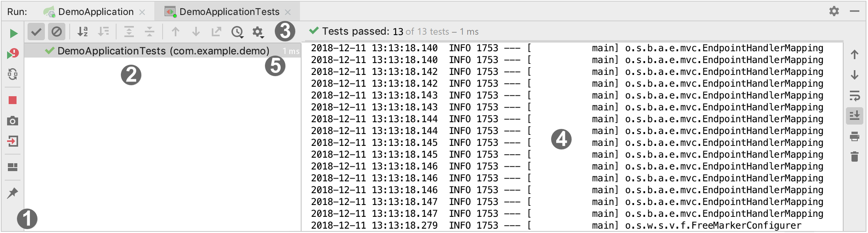Image resolution: width=868 pixels, height=233 pixels.
Task: Sort tests by duration
Action: [104, 32]
